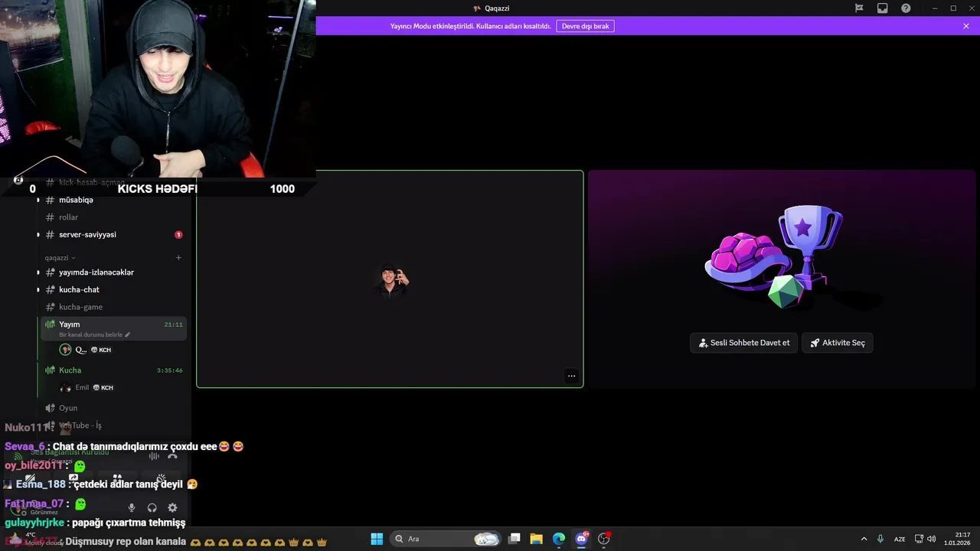Click user Emil in Kucha channel

86,387
